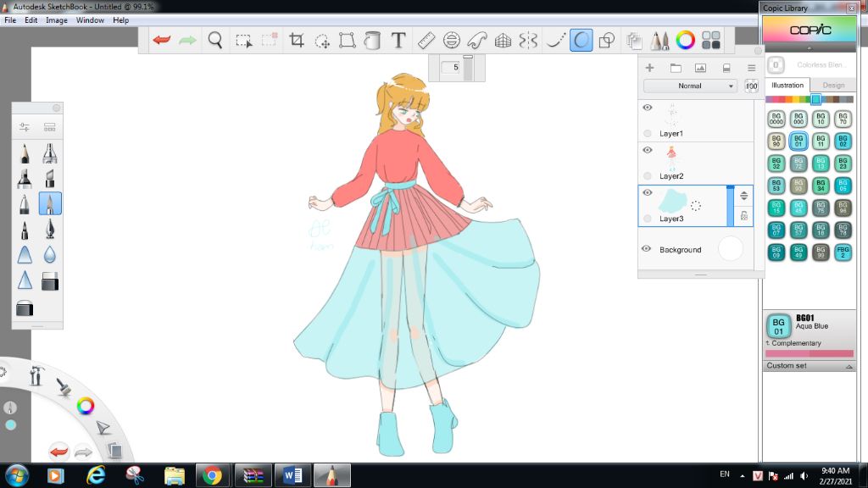This screenshot has width=868, height=488.
Task: Open the File menu
Action: [10, 20]
